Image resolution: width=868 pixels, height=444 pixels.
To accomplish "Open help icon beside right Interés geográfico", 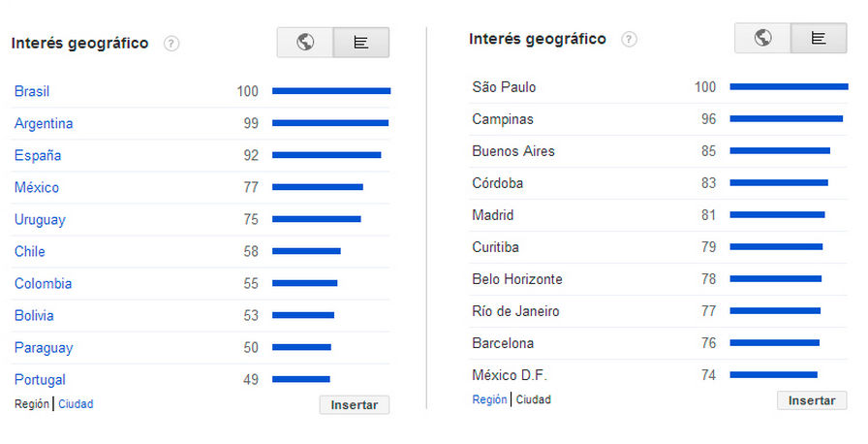I will [x=630, y=40].
